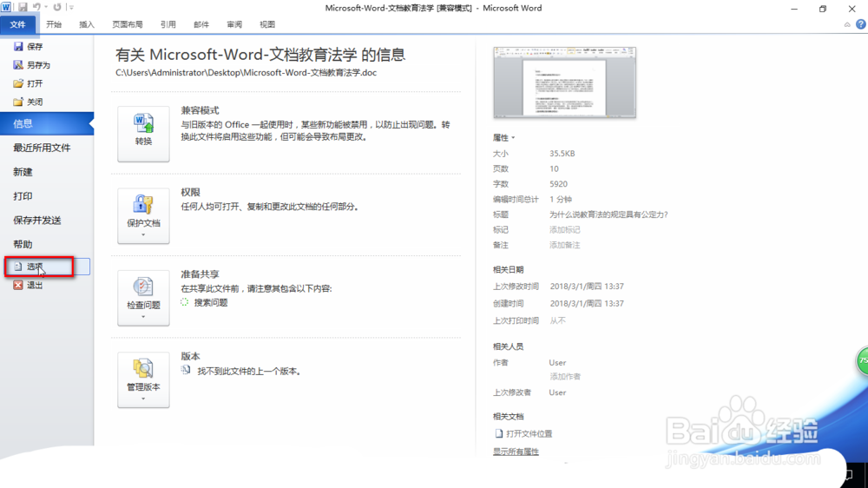The image size is (868, 488).
Task: Click the document preview thumbnail
Action: pos(565,82)
